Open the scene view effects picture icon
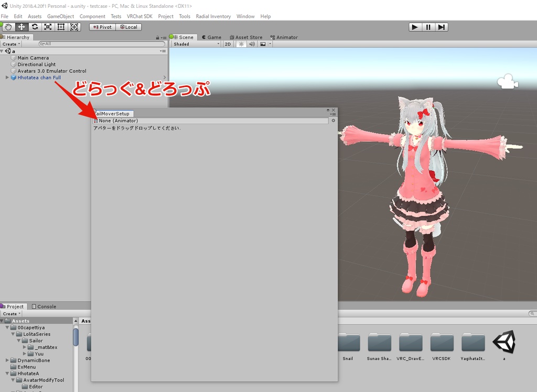 (262, 44)
